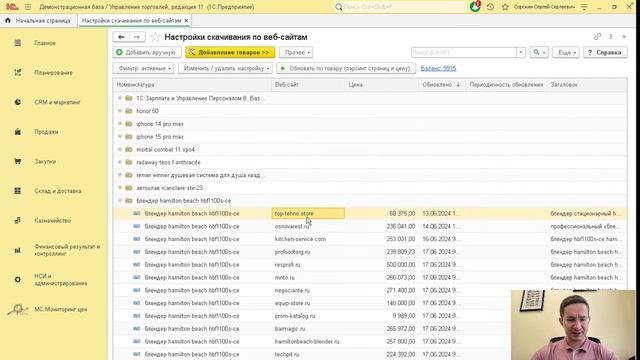The image size is (640, 360).
Task: Expand the автоклав icanclave ste-23 group
Action: point(120,188)
